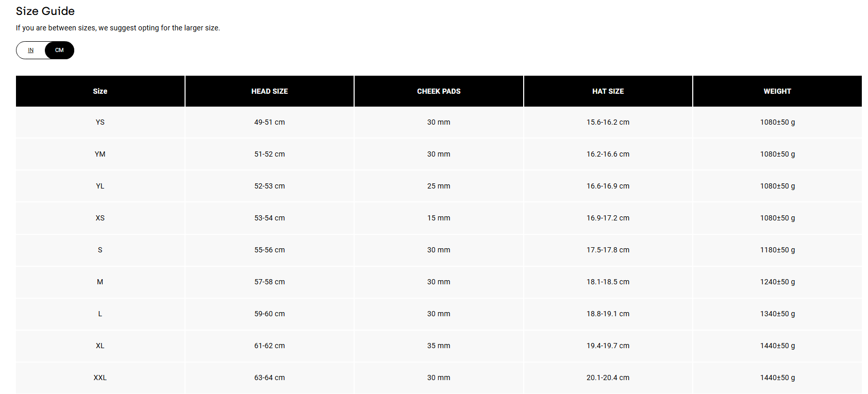
Task: Click the 25 mm cheek pads value
Action: pos(439,186)
